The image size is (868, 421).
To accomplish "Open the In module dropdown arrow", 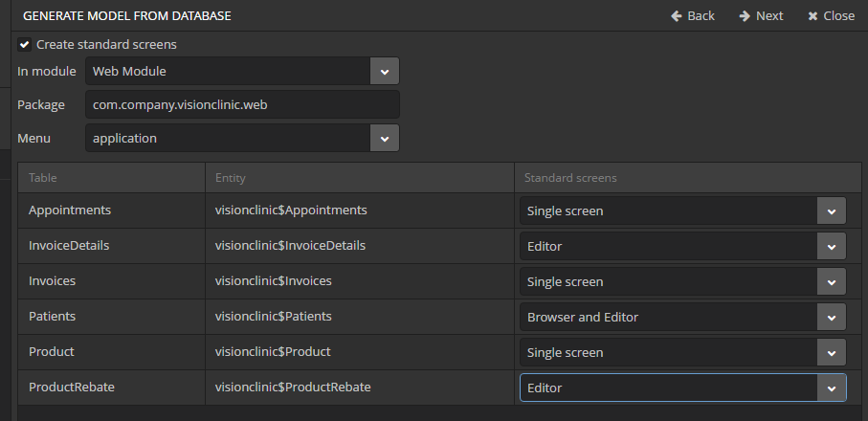I will click(385, 72).
